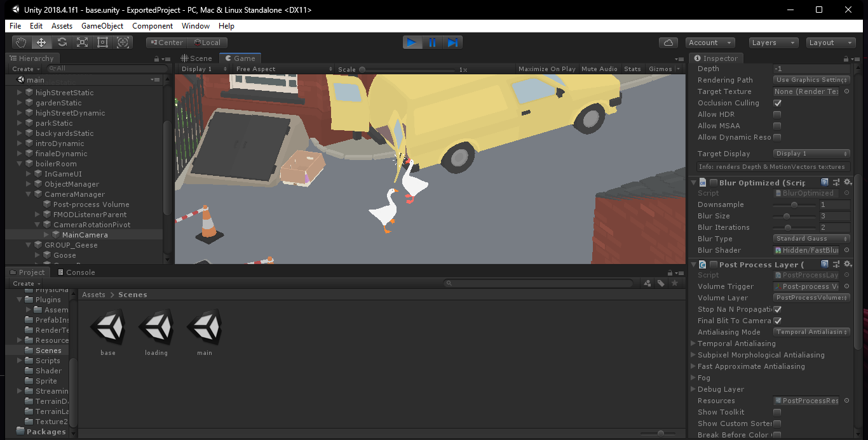Select the Hand tool

click(21, 43)
